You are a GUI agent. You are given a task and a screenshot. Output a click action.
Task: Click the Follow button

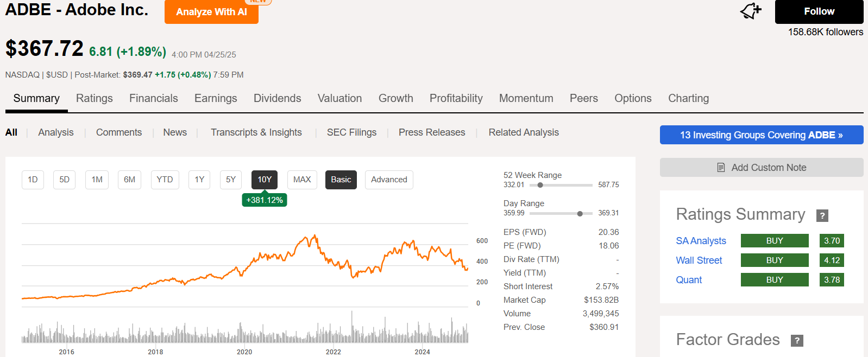(x=819, y=11)
